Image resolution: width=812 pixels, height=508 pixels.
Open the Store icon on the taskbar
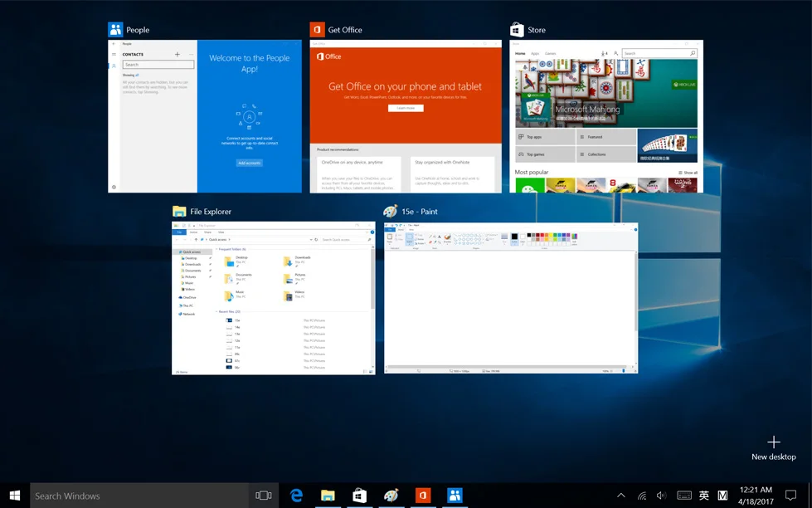click(359, 496)
